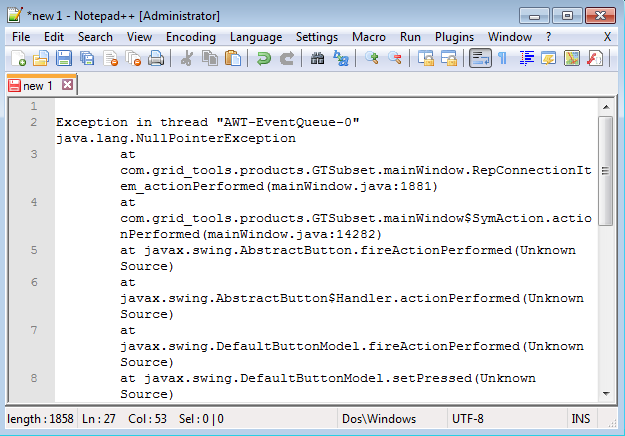
Task: Open the Window menu
Action: (510, 37)
